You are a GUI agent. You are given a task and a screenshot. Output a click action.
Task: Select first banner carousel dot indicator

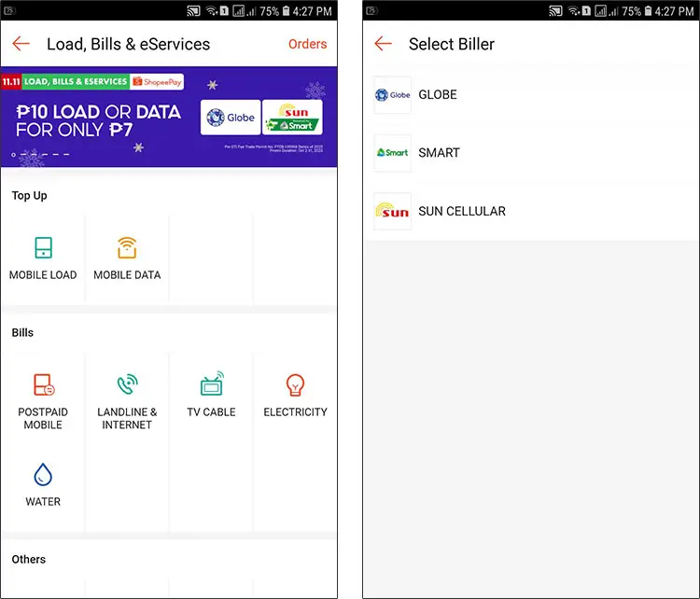pos(13,155)
